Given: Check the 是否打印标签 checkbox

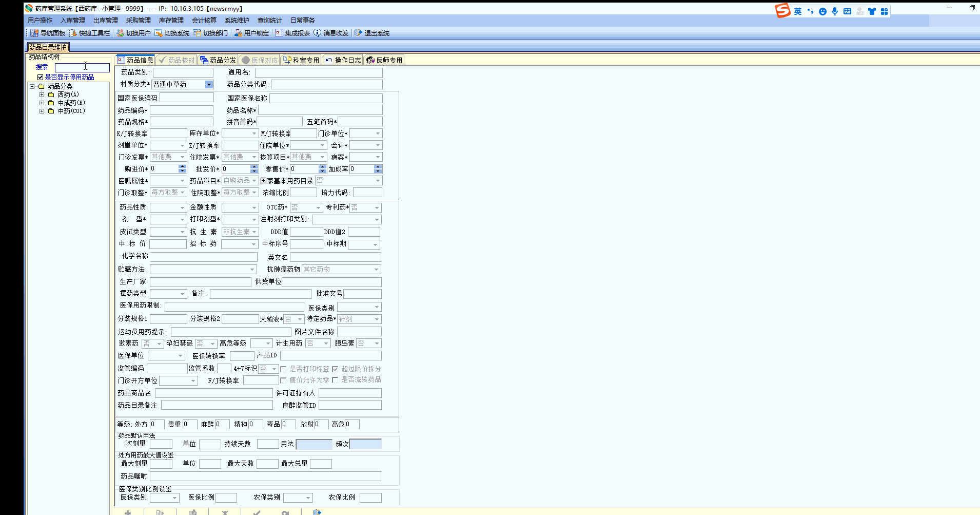Looking at the screenshot, I should [283, 369].
